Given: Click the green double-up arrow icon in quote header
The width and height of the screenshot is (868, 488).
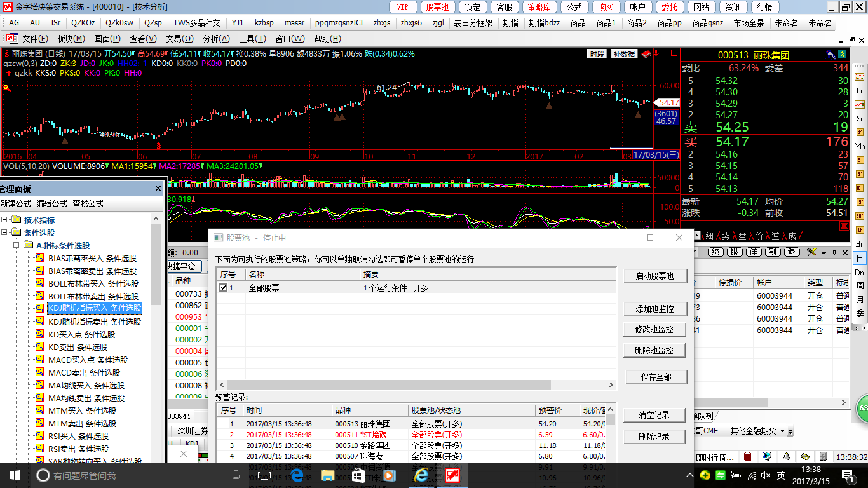Looking at the screenshot, I should coord(842,55).
